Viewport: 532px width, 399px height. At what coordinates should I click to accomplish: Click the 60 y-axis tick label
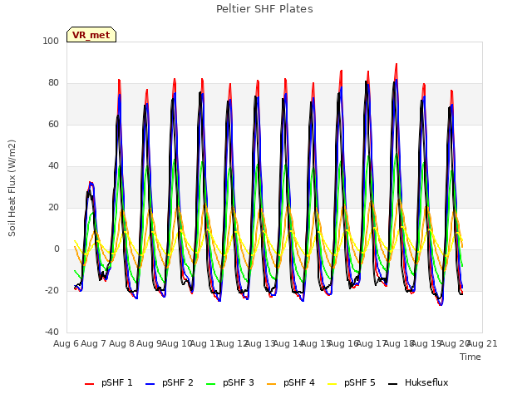53,124
